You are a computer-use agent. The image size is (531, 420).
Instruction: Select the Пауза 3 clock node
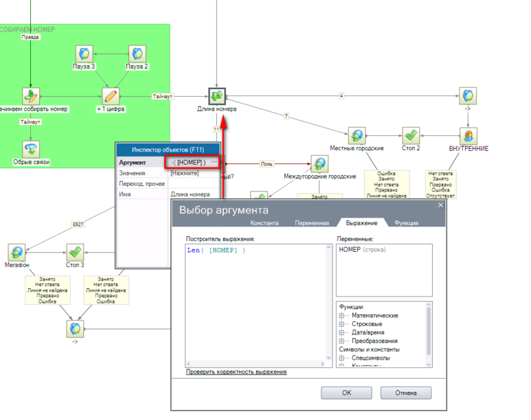pyautogui.click(x=84, y=54)
